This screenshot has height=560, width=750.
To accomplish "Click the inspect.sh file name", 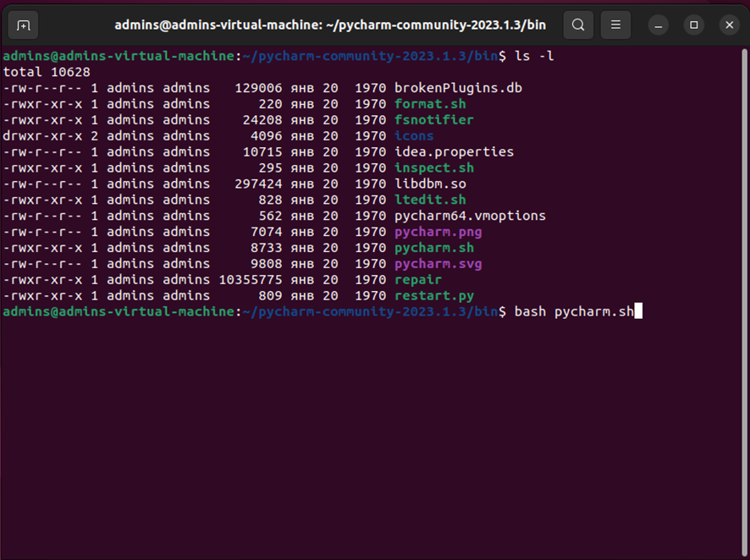I will tap(434, 167).
